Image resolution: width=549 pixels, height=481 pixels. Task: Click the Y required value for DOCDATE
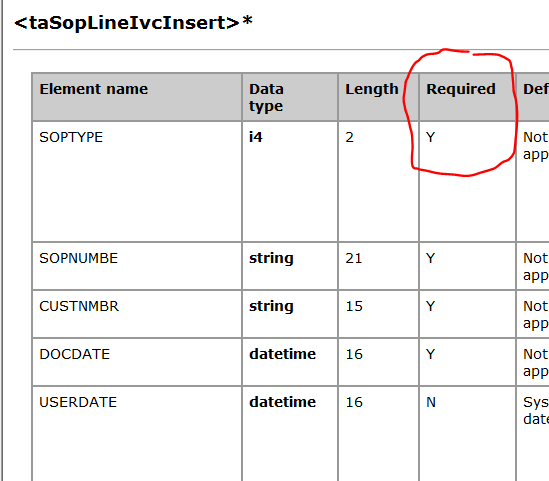[431, 354]
